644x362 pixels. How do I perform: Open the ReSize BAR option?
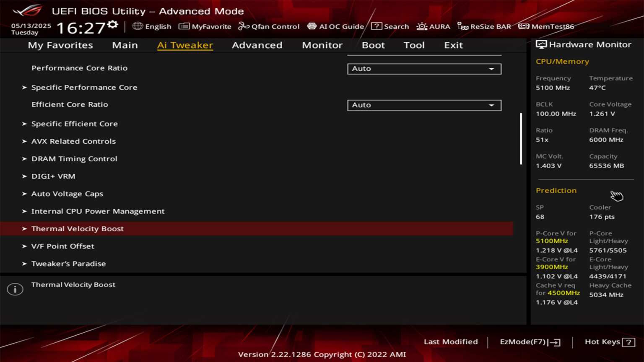point(484,26)
